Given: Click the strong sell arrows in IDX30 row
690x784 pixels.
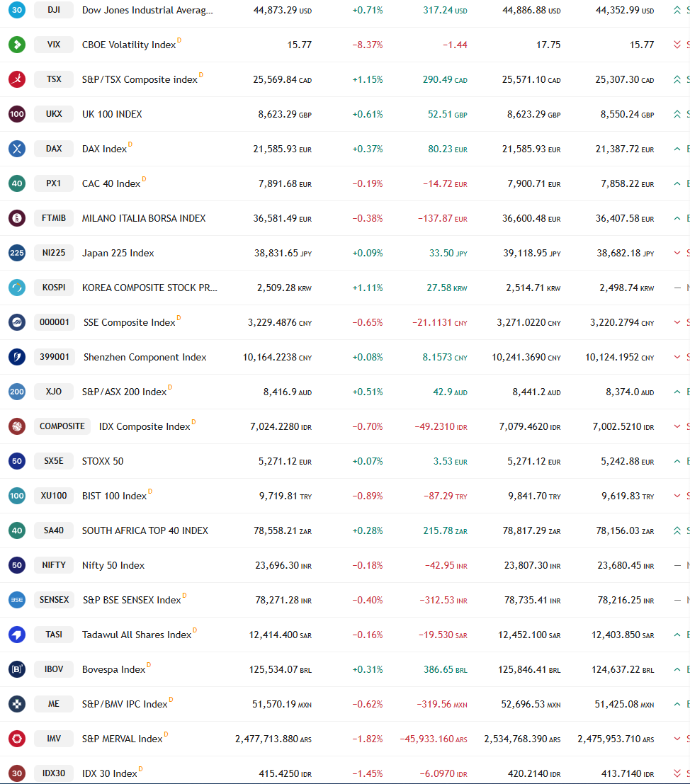Looking at the screenshot, I should click(x=677, y=773).
